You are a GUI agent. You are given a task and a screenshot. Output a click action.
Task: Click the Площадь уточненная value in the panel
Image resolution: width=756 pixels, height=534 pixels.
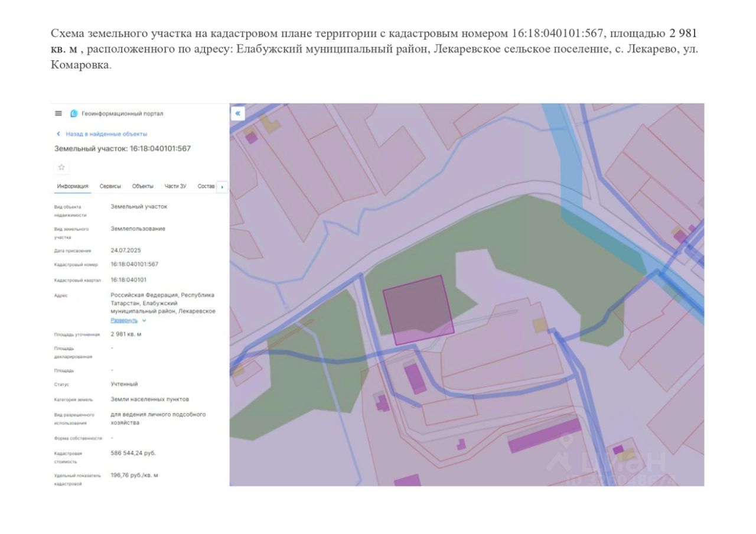pos(126,334)
